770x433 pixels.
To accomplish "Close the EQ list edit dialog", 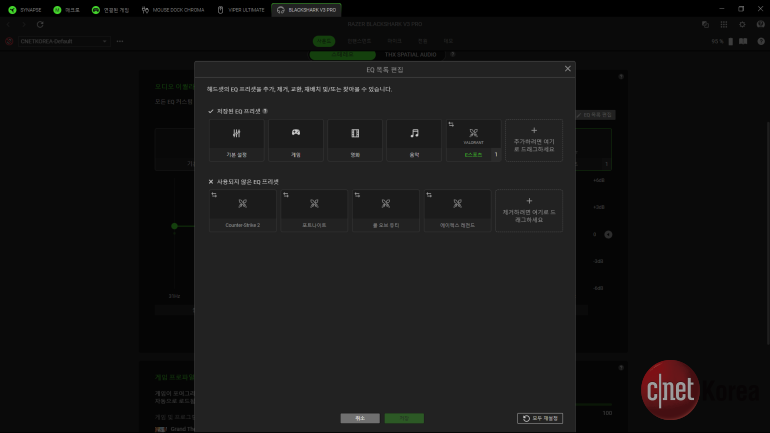I will (568, 69).
